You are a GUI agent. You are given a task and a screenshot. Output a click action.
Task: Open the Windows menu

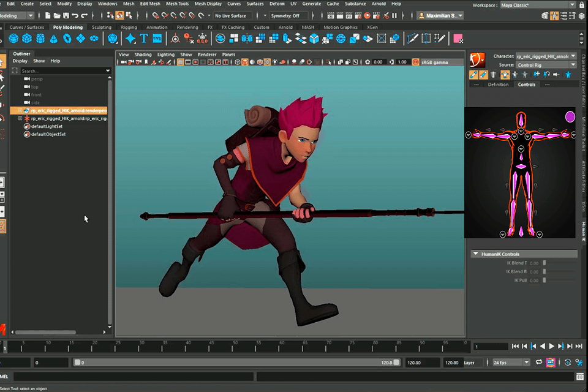108,2
